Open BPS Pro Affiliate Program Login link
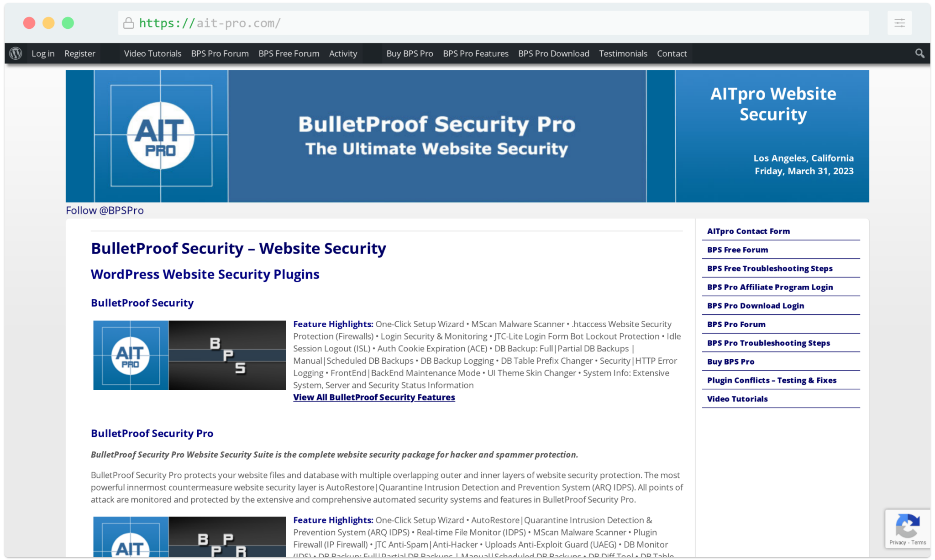Screen dimensions: 935x560 770,287
